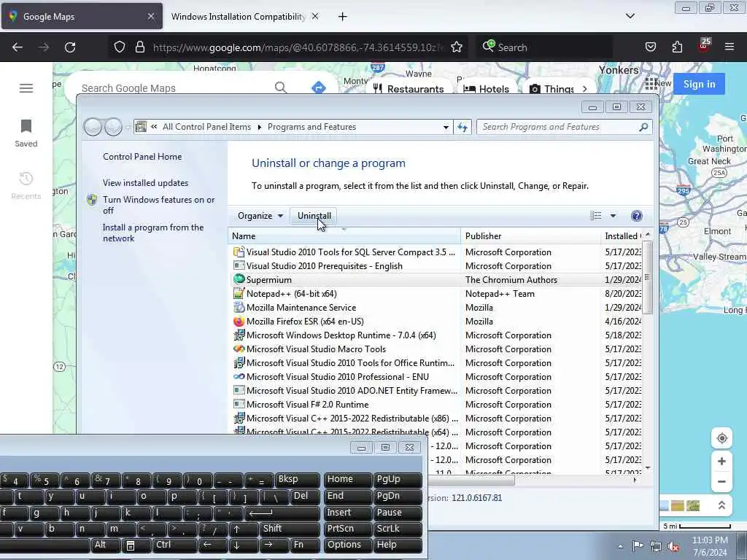Select the Hotels chip
The width and height of the screenshot is (747, 560).
487,88
